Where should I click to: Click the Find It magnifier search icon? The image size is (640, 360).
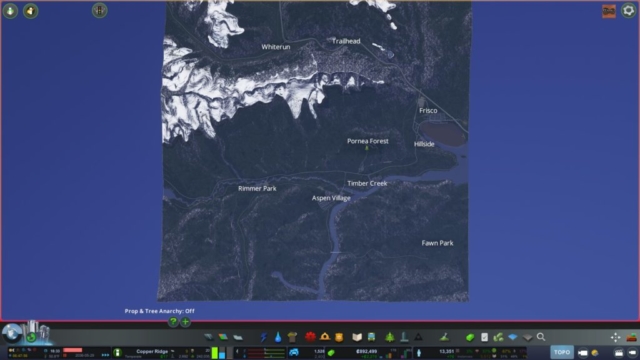(x=541, y=337)
